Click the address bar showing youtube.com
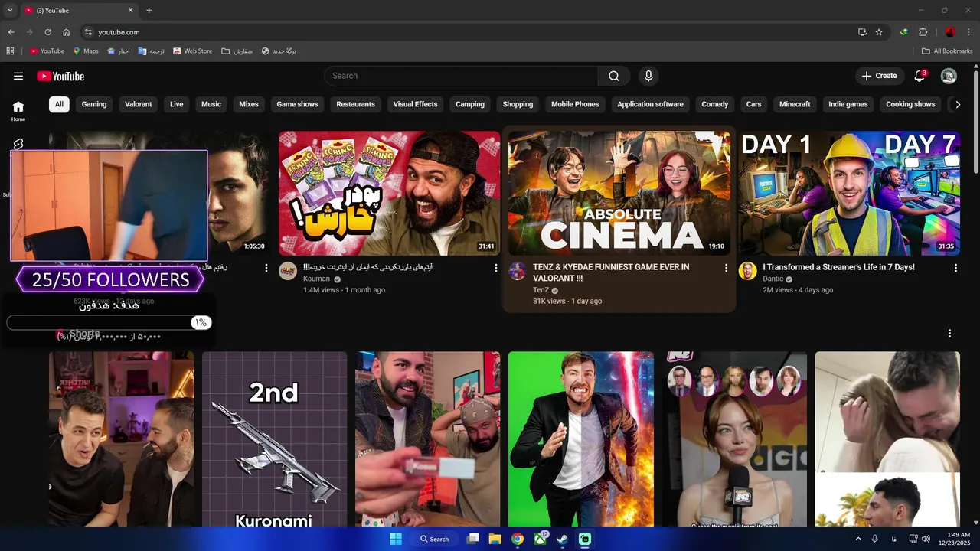 (x=467, y=32)
